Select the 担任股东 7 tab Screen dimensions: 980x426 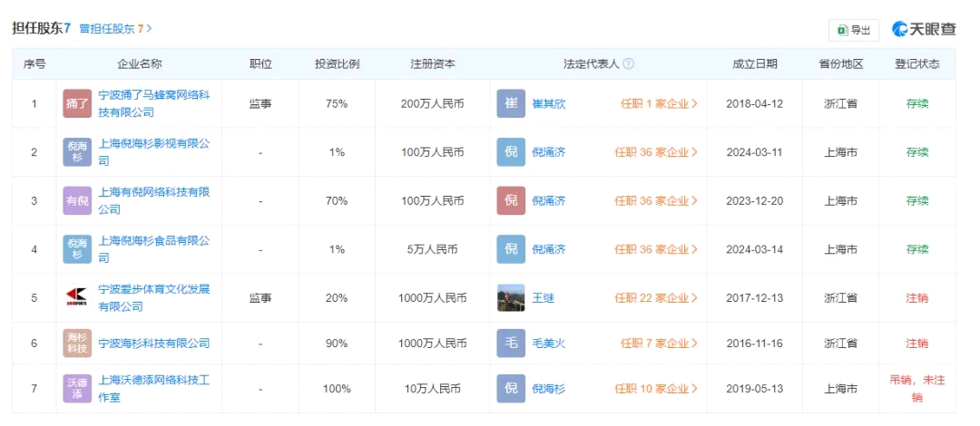41,28
